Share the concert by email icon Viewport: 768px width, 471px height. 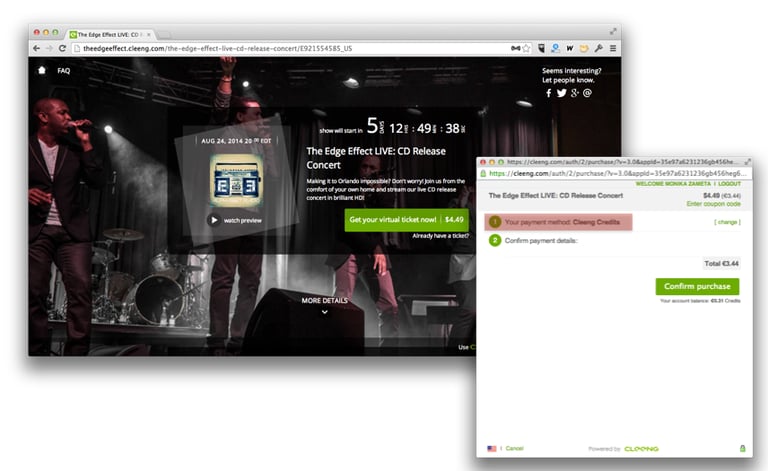587,93
